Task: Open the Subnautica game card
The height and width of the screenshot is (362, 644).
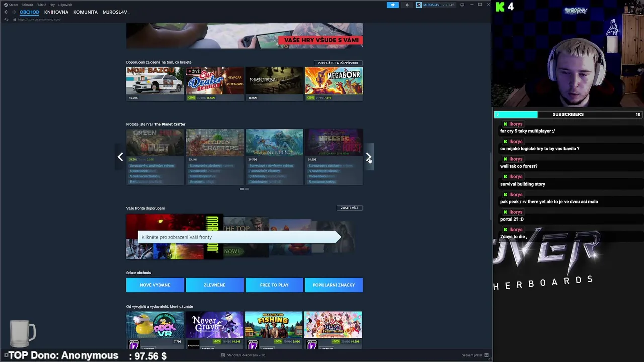Action: (x=274, y=157)
